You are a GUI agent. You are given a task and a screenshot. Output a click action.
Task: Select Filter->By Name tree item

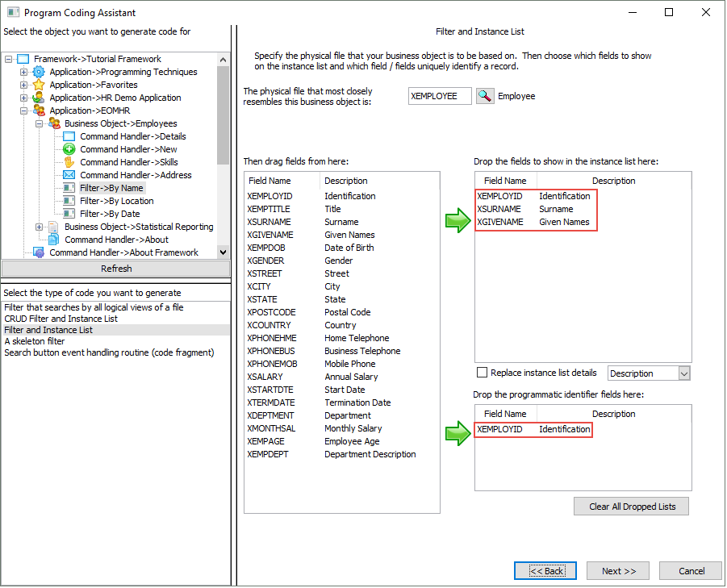click(111, 188)
